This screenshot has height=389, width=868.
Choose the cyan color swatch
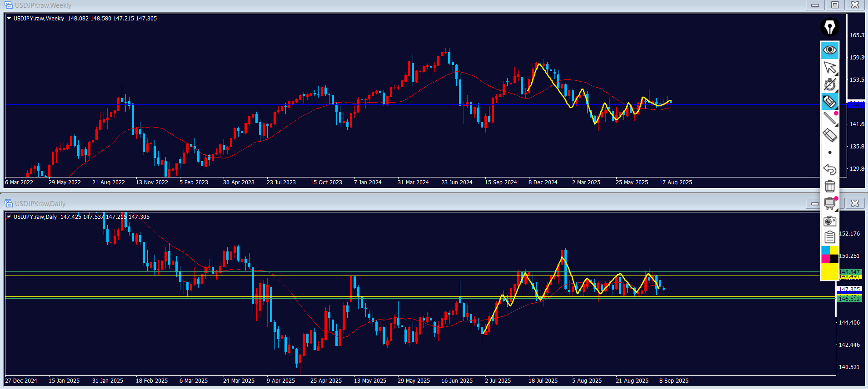point(825,251)
